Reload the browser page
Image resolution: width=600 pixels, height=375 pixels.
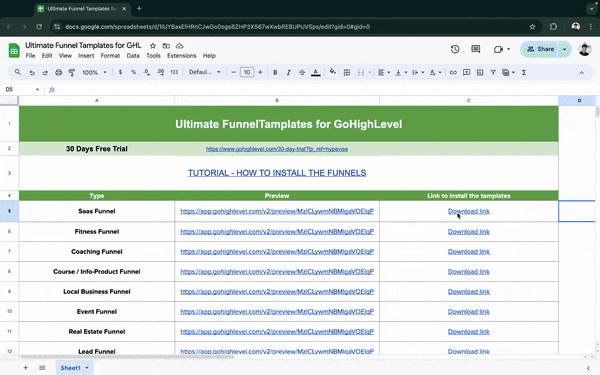(39, 27)
